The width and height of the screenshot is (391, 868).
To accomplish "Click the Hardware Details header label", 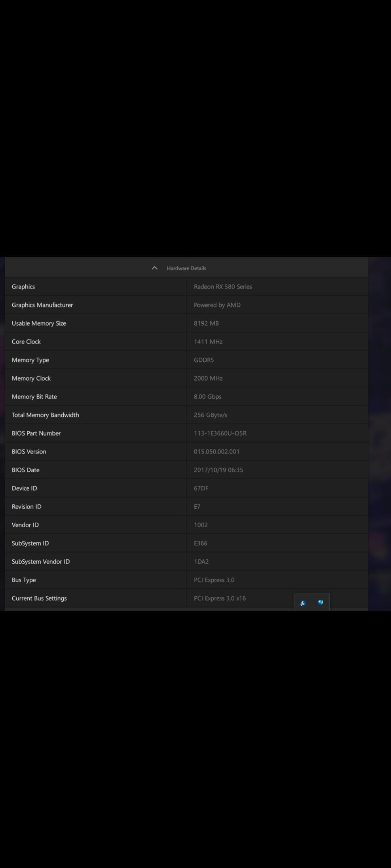I will 186,268.
